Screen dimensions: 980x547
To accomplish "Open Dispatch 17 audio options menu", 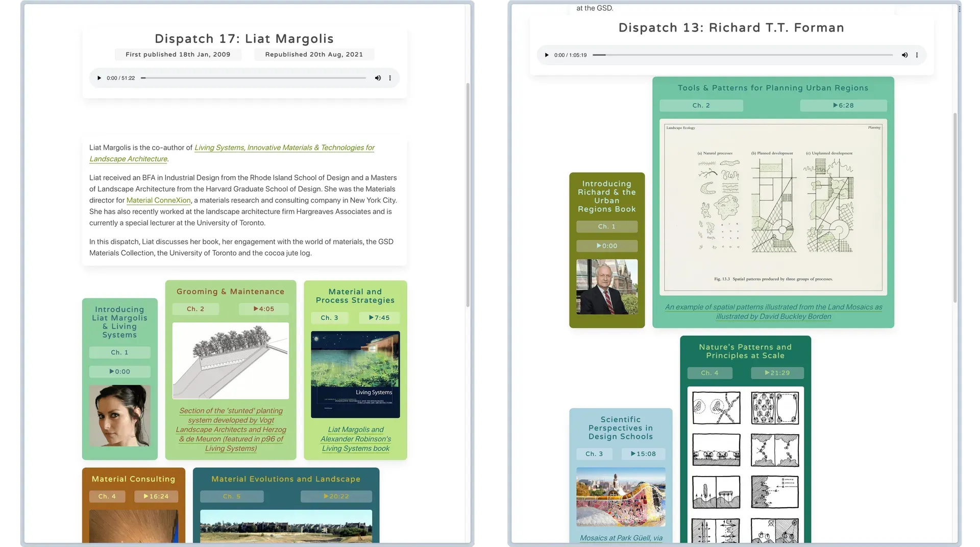I will point(390,78).
